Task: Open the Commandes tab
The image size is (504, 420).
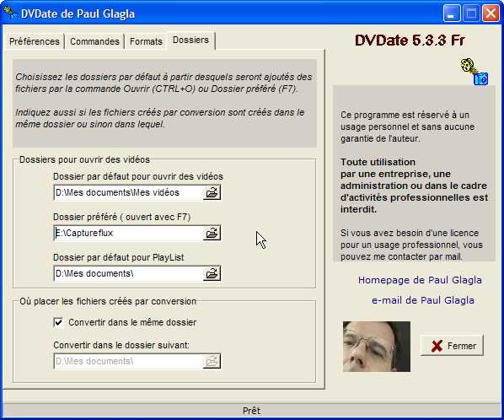Action: (x=94, y=41)
